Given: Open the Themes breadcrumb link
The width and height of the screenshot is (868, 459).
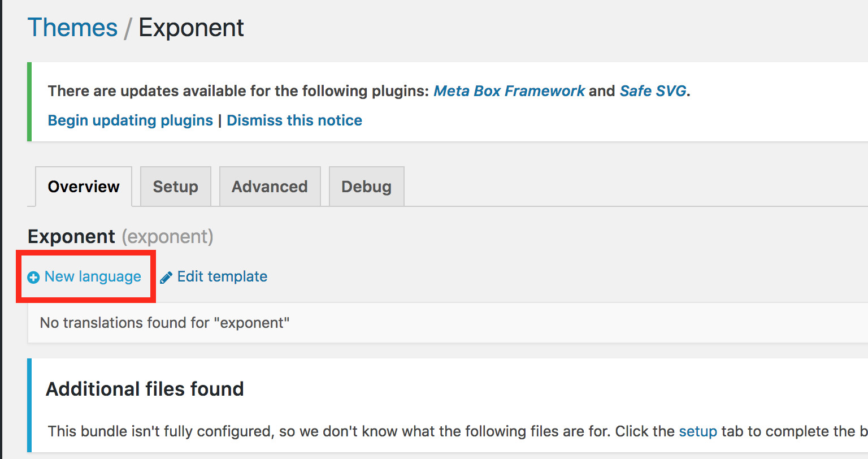Looking at the screenshot, I should click(72, 28).
